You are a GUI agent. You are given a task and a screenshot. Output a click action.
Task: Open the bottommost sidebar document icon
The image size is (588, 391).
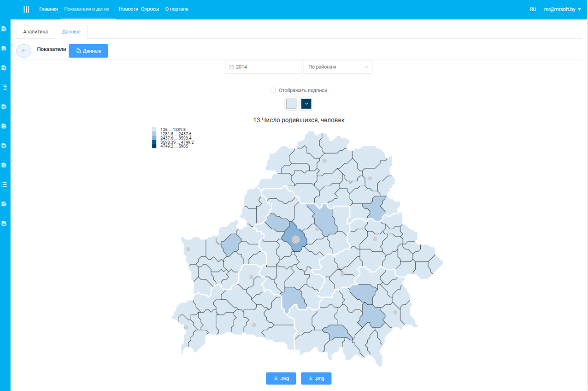click(x=4, y=223)
